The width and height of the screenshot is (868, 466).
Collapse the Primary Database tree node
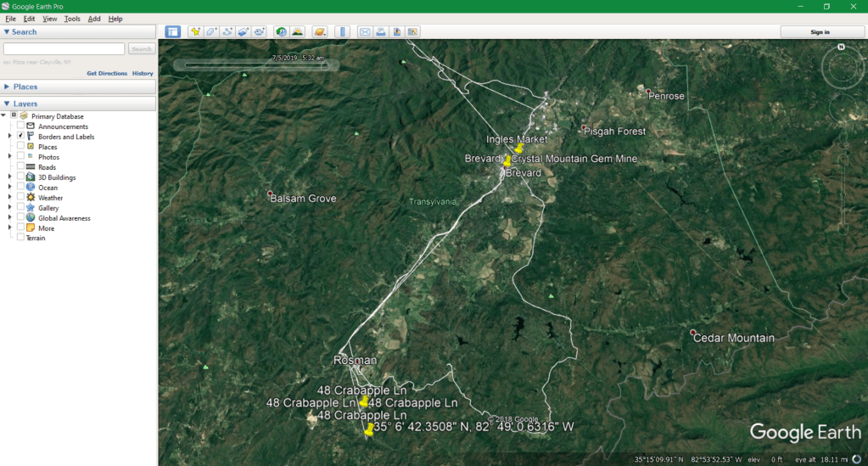(x=4, y=116)
